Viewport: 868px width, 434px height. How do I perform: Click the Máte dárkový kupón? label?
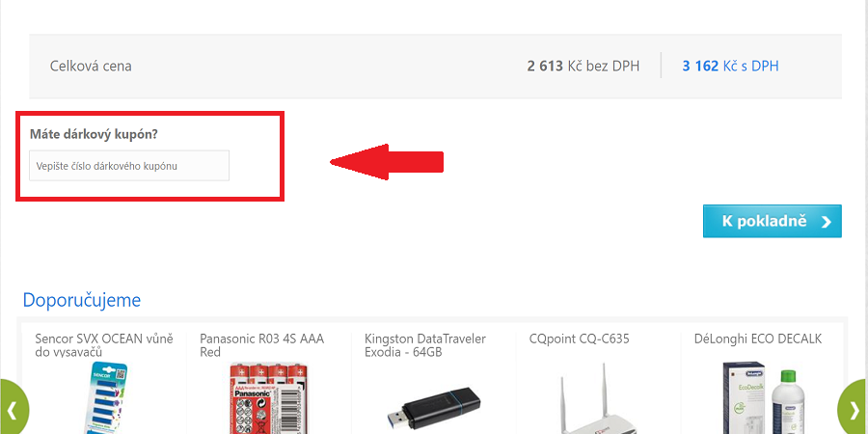(94, 134)
